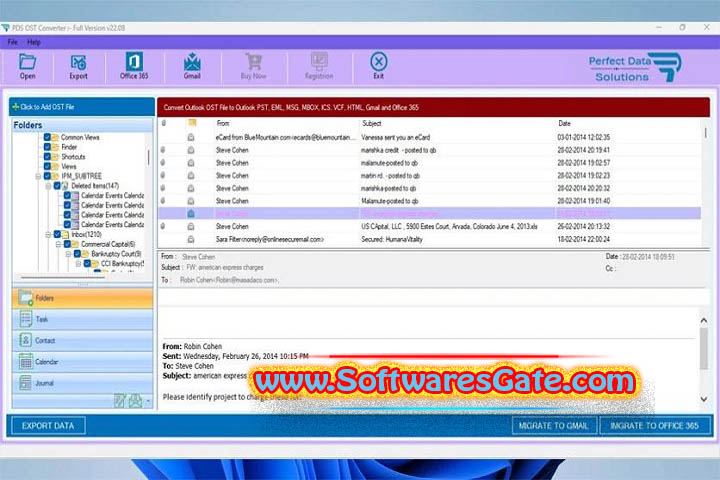
Task: Toggle the IPM_SUBTREE checkbox
Action: (47, 176)
